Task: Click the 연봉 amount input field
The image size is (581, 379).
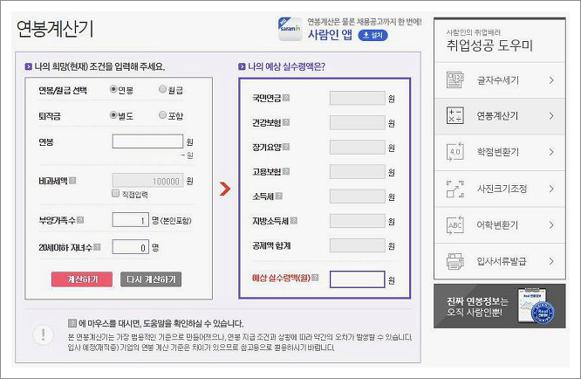Action: 147,142
